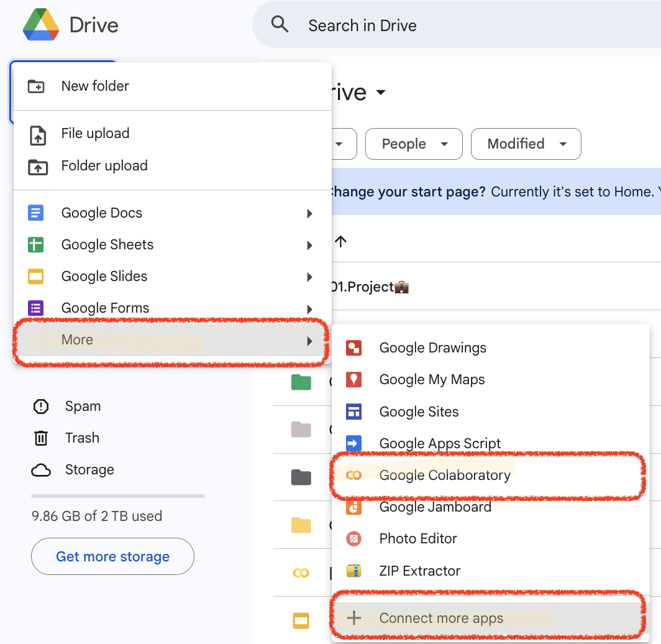The height and width of the screenshot is (644, 661).
Task: Click the Colab file icon in list
Action: (x=301, y=573)
